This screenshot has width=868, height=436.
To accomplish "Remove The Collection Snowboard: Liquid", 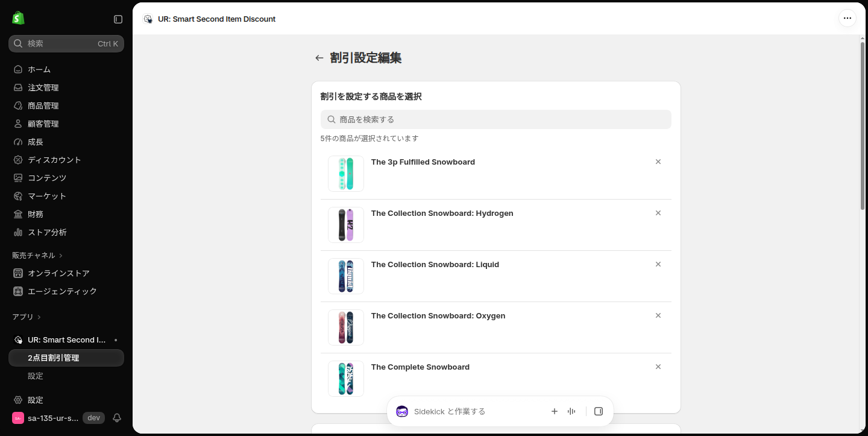I will (x=658, y=264).
